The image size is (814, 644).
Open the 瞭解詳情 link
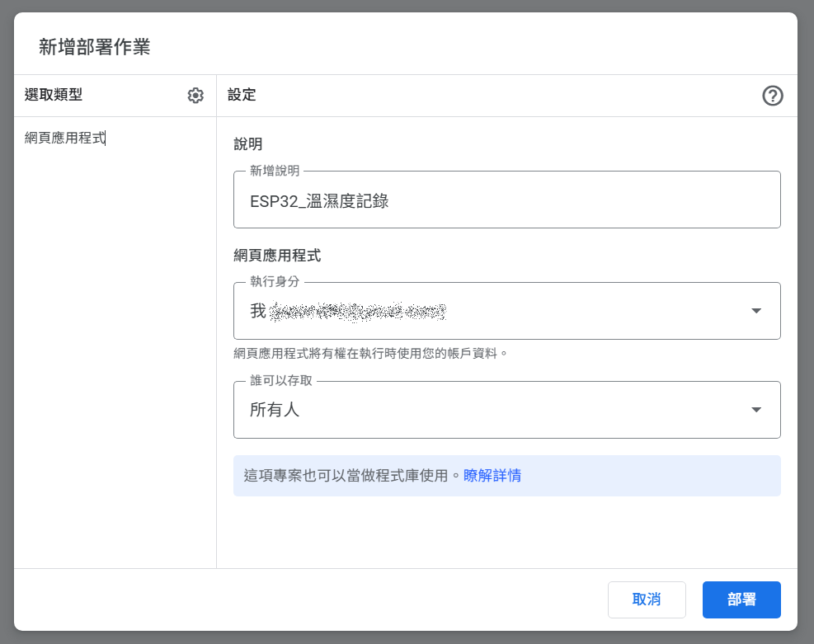[x=492, y=476]
